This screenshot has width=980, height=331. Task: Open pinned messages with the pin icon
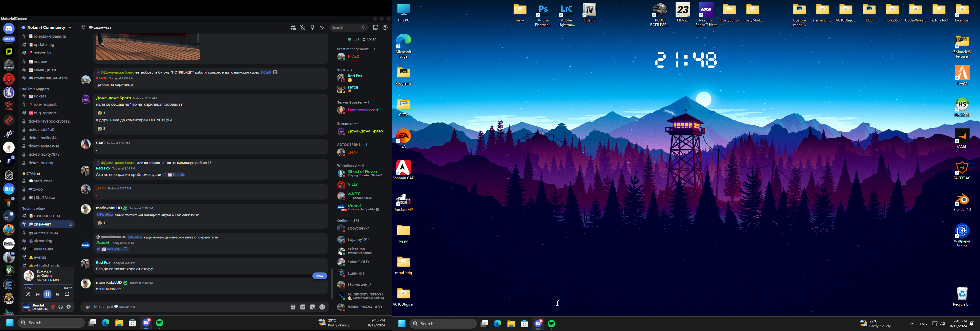click(x=312, y=28)
